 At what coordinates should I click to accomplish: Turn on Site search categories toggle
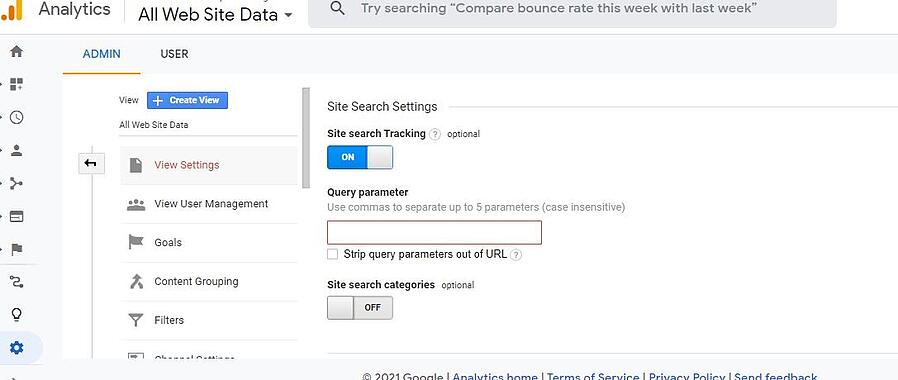360,307
